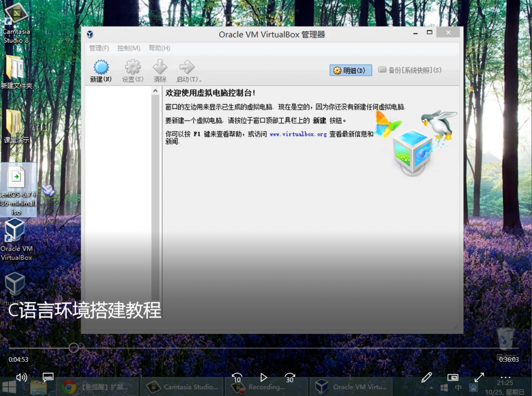
Task: Toggle the video volume speaker icon
Action: click(x=21, y=377)
